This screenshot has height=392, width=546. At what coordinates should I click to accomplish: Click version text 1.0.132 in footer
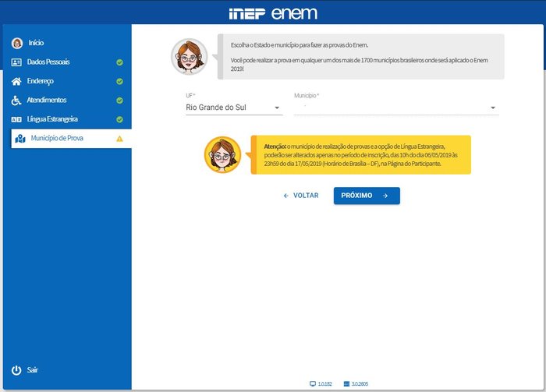click(325, 384)
